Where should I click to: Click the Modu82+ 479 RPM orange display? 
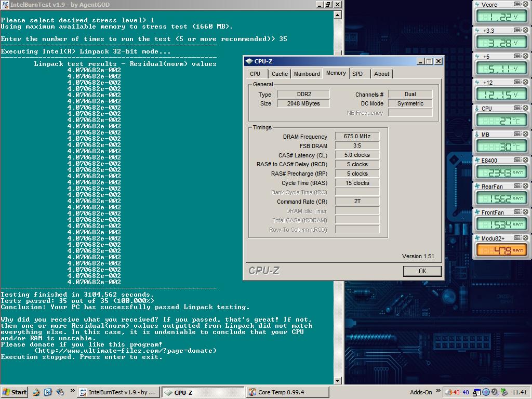click(x=501, y=251)
